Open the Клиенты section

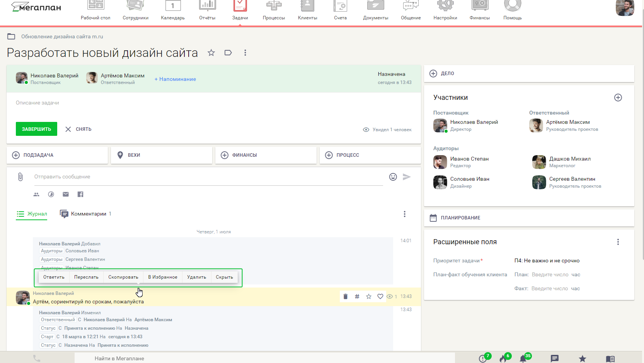point(307,11)
